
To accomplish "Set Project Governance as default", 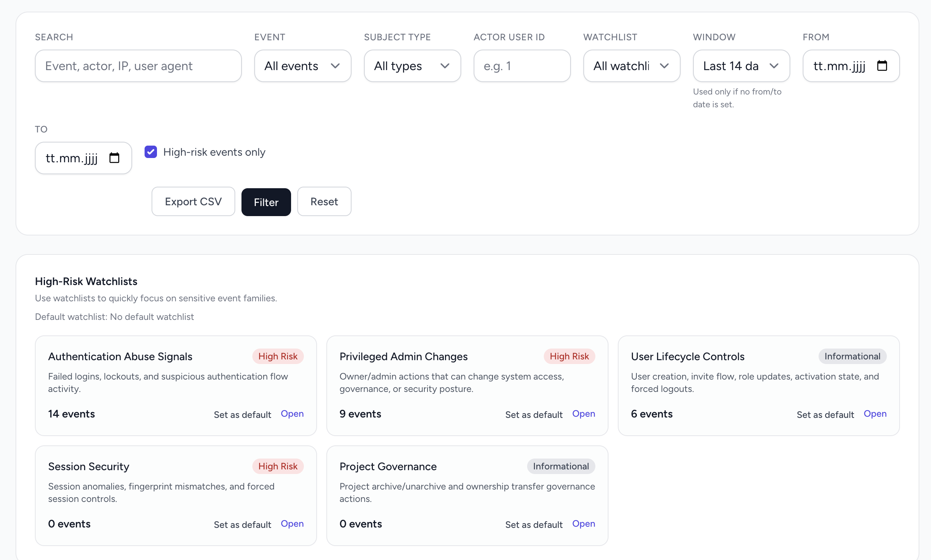I will point(534,525).
